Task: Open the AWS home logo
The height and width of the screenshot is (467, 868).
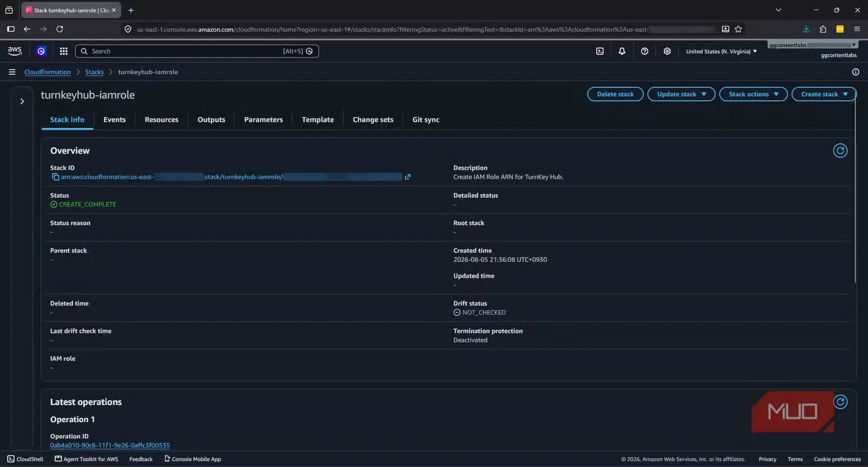Action: tap(15, 51)
